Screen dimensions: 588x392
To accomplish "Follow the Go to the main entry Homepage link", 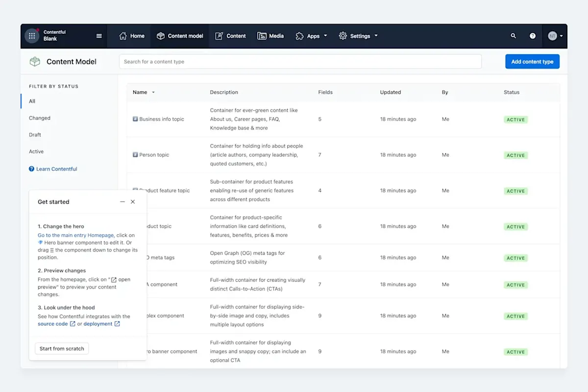I will 76,235.
